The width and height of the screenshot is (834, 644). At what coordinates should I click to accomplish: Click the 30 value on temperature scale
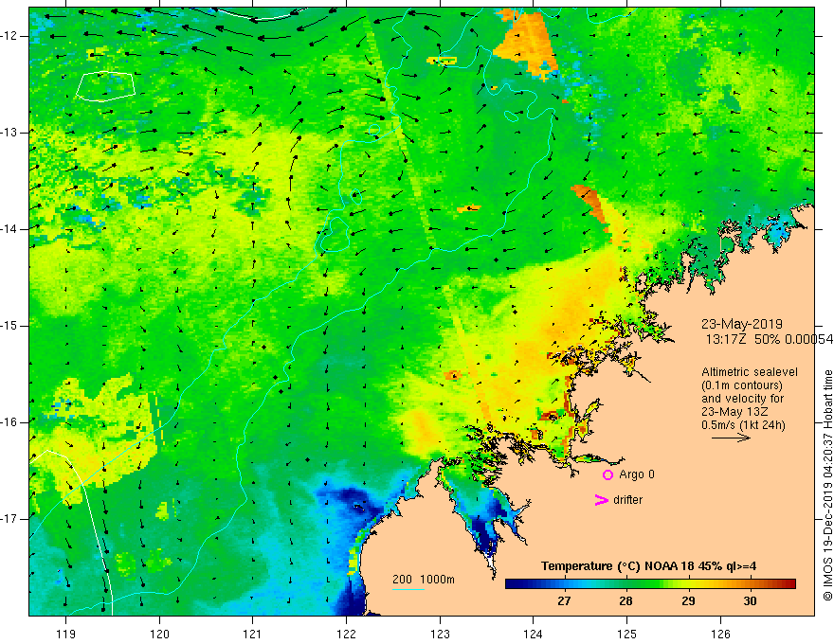[750, 601]
